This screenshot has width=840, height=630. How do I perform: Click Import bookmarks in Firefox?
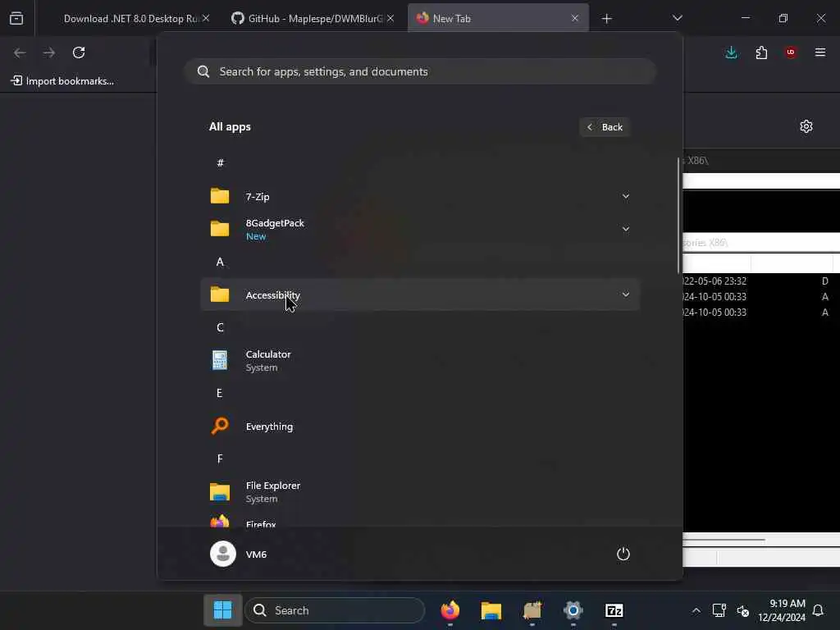tap(62, 81)
